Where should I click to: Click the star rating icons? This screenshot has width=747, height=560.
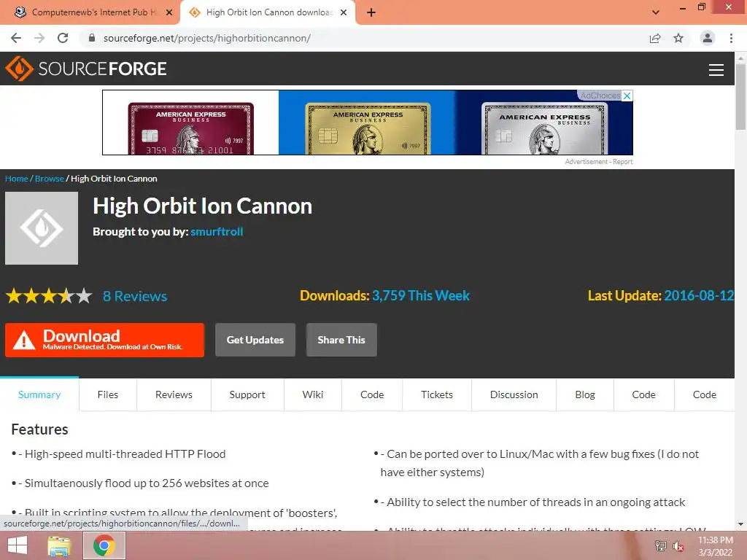pos(49,296)
